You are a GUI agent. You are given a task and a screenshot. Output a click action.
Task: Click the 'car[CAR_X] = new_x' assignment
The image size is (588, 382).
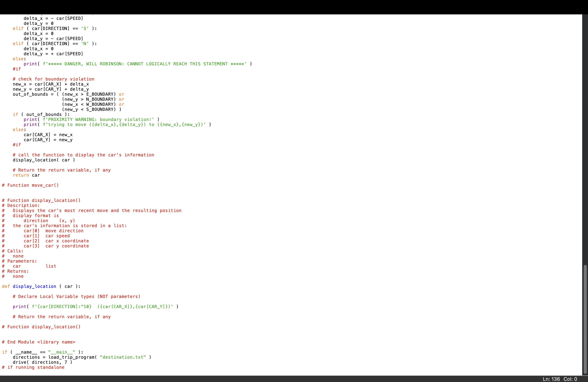[48, 135]
